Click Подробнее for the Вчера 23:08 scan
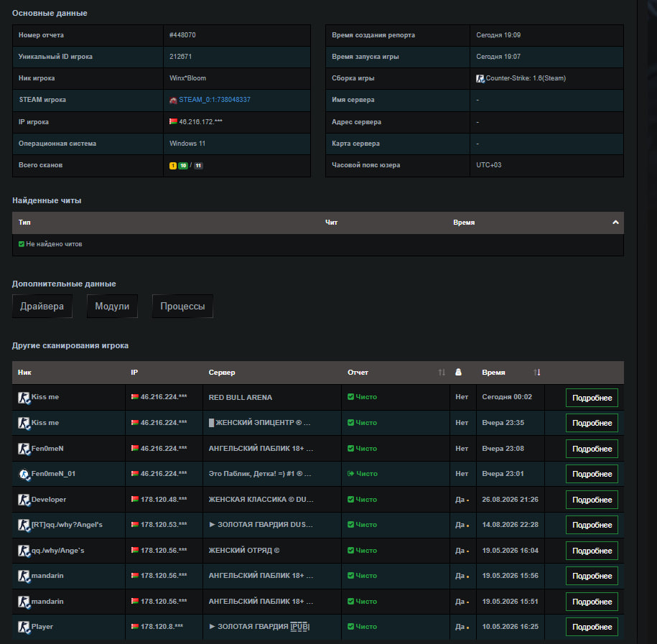 pyautogui.click(x=592, y=449)
